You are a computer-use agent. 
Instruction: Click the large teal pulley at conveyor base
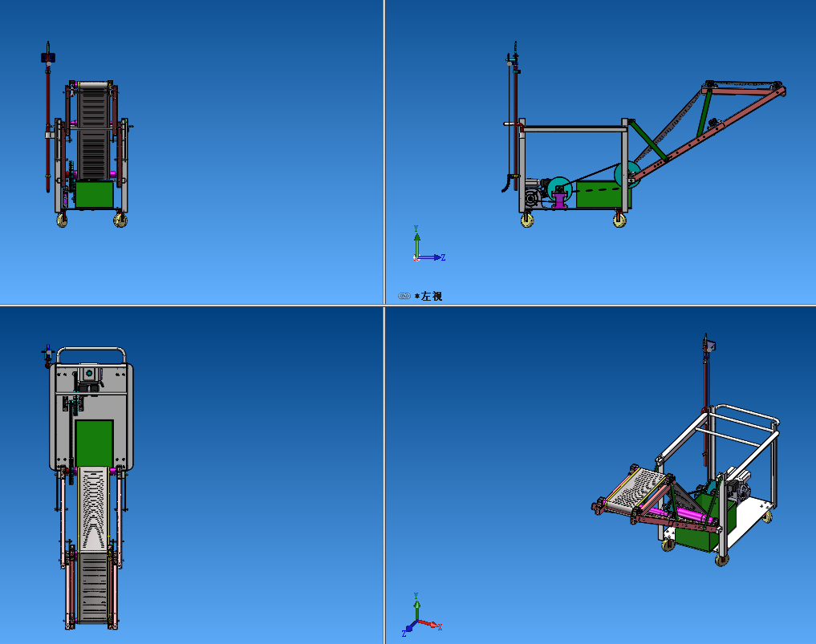pyautogui.click(x=626, y=175)
